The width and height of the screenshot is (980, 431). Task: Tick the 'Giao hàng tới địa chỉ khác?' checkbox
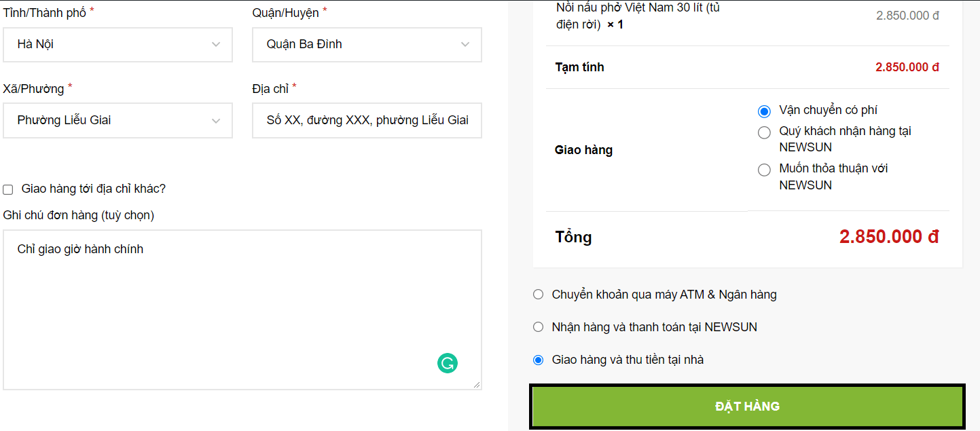tap(8, 189)
